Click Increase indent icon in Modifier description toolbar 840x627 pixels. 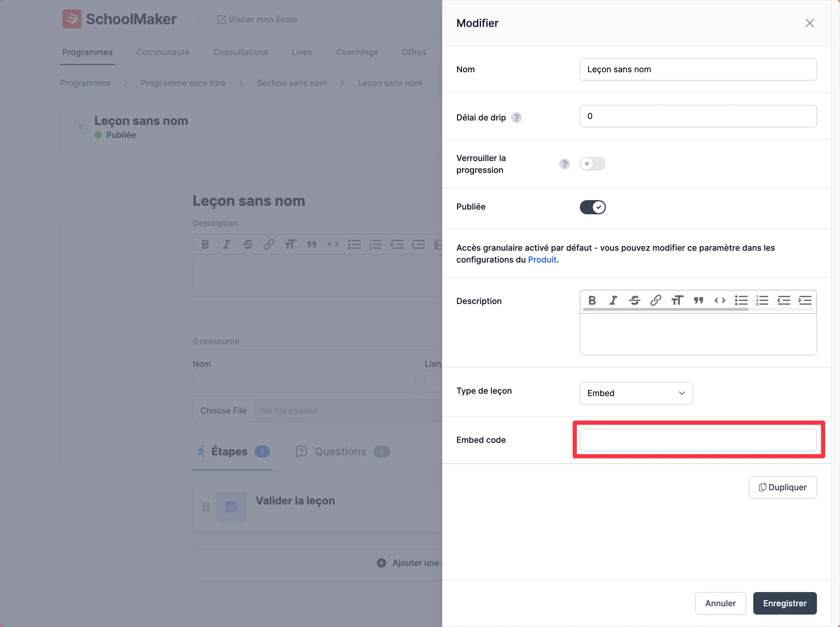[805, 300]
